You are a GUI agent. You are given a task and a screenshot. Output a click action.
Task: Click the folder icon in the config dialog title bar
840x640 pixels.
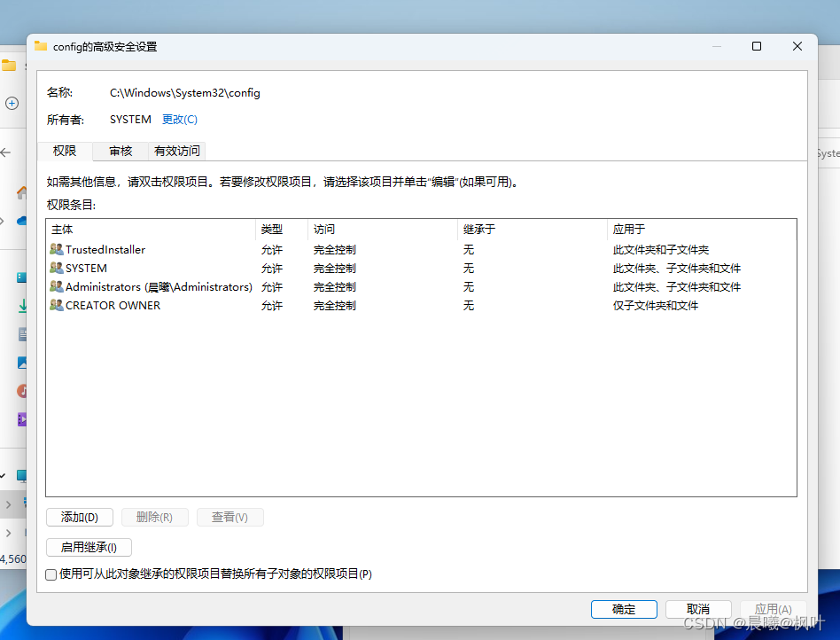pyautogui.click(x=41, y=46)
